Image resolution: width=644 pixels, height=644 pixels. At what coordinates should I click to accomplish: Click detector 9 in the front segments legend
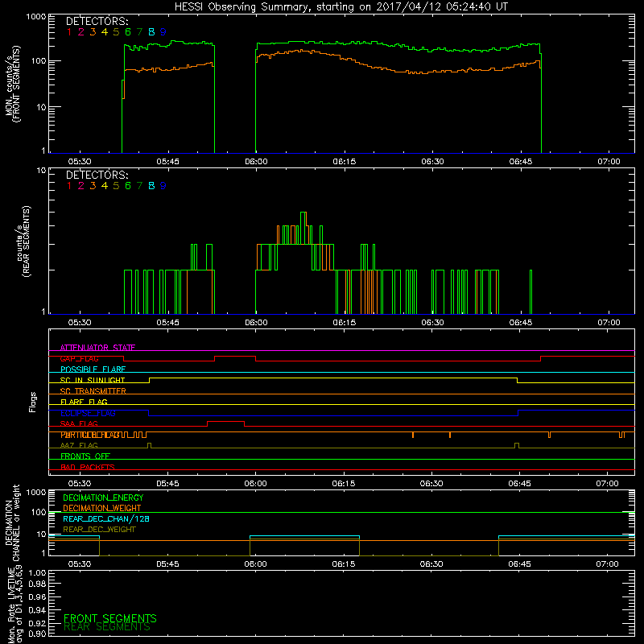click(163, 31)
